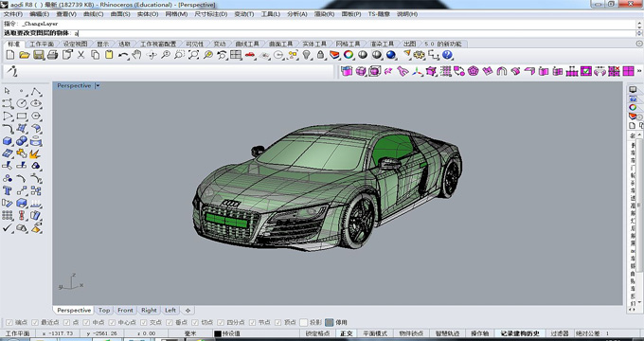Click the padlock lock objects icon
Screen dimensions: 644x341
[x=321, y=55]
